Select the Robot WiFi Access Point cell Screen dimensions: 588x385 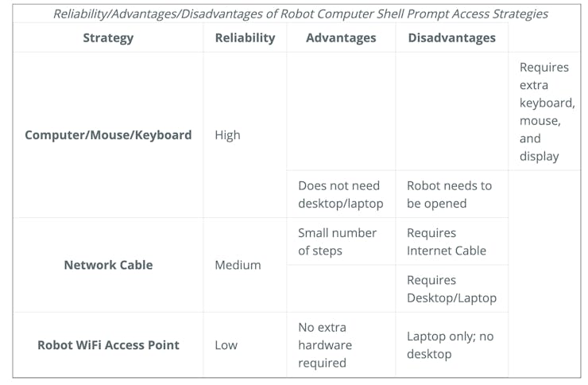[108, 344]
